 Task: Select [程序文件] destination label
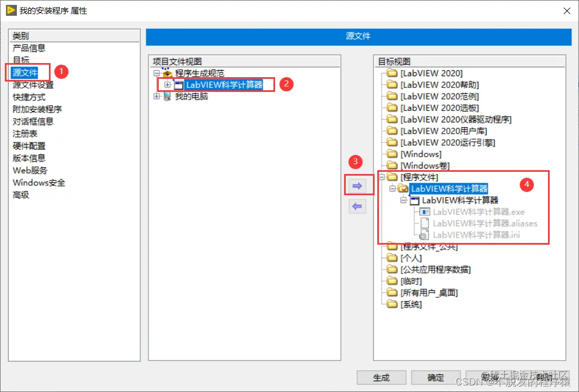pos(419,177)
